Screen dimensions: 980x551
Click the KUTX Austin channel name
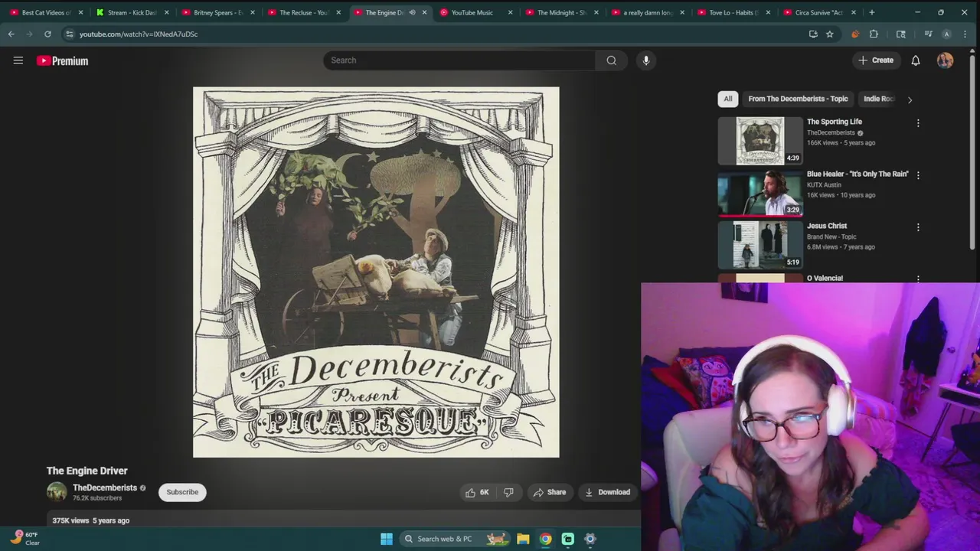pyautogui.click(x=824, y=184)
